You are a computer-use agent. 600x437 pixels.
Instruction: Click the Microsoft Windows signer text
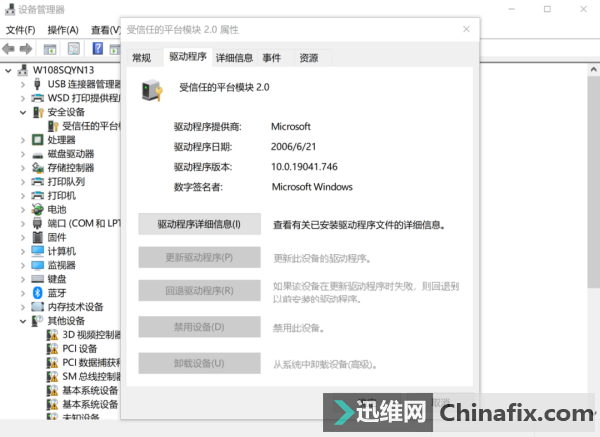coord(312,187)
